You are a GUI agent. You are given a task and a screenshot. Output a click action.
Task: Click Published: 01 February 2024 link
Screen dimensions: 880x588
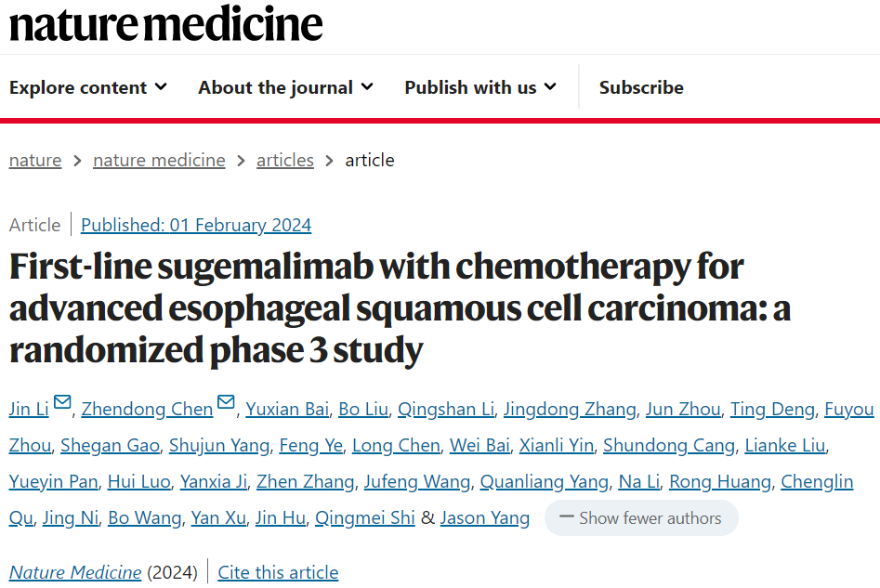(196, 225)
